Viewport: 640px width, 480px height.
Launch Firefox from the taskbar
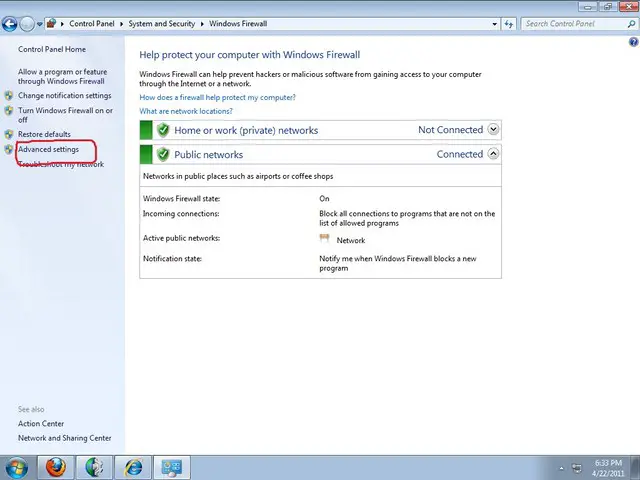(56, 467)
